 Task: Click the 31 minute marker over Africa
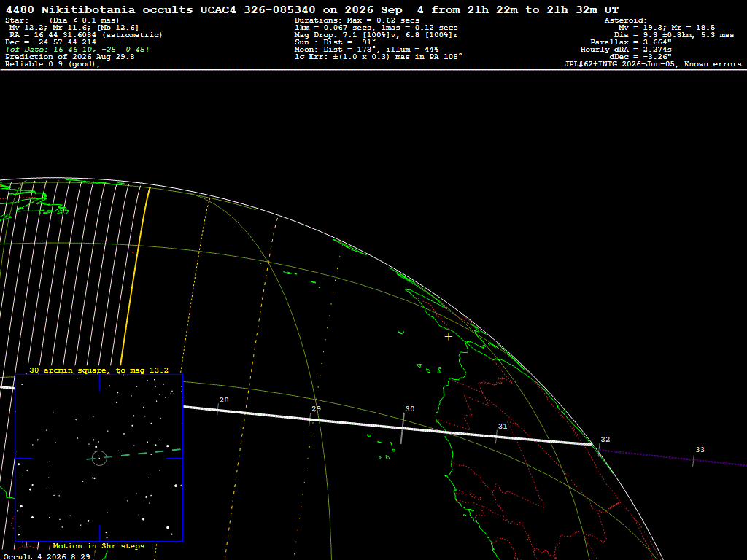coord(496,437)
